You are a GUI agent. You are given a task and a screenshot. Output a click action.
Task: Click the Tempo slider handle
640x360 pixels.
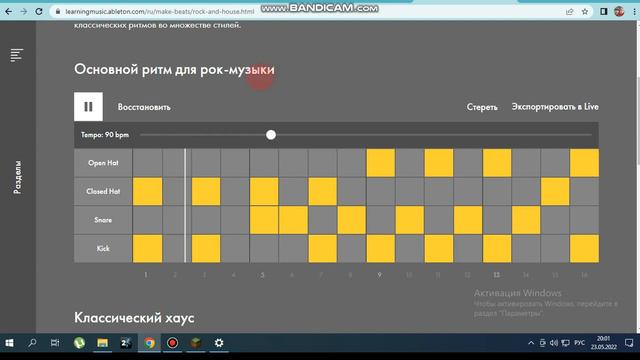tap(271, 135)
